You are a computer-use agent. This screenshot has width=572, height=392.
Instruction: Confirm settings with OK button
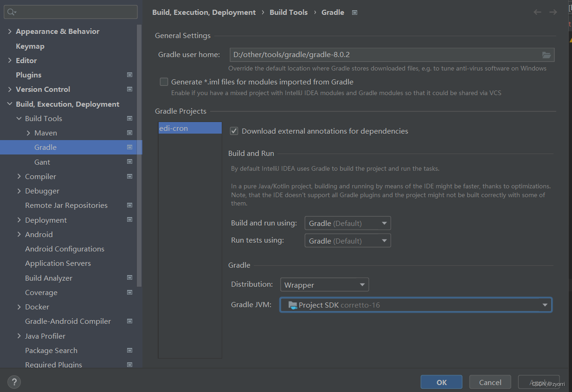[442, 382]
